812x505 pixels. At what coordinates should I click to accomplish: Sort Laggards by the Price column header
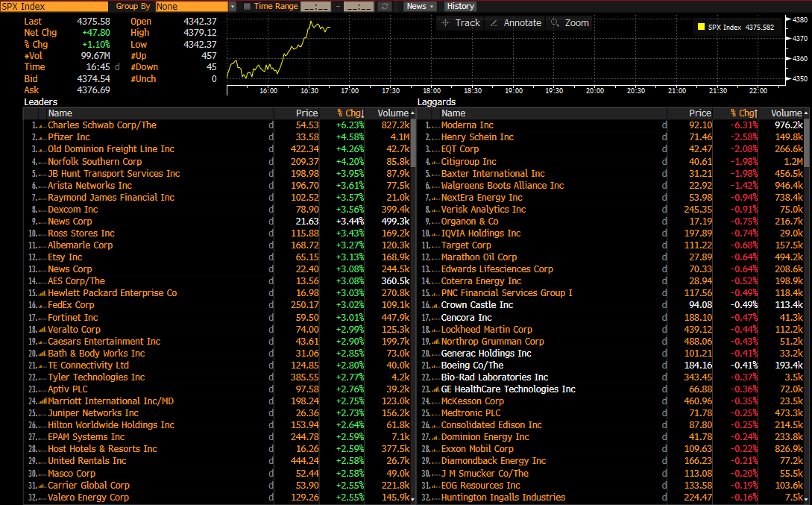(700, 113)
